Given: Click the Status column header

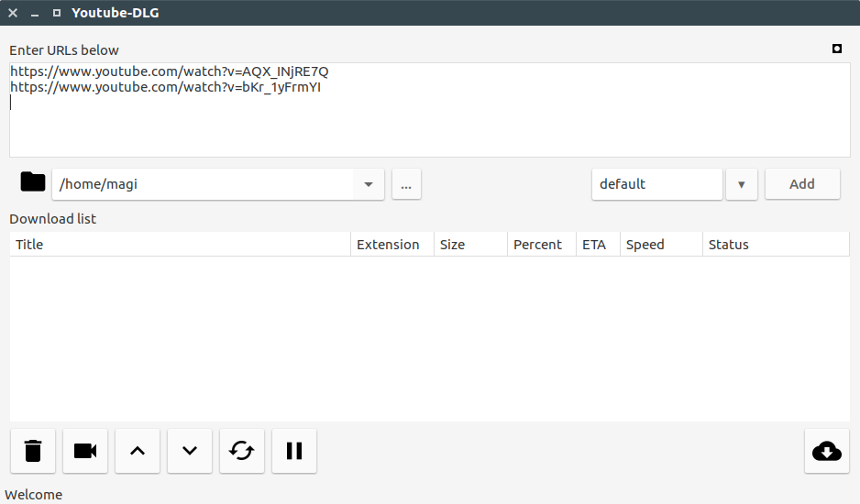Looking at the screenshot, I should coord(776,245).
